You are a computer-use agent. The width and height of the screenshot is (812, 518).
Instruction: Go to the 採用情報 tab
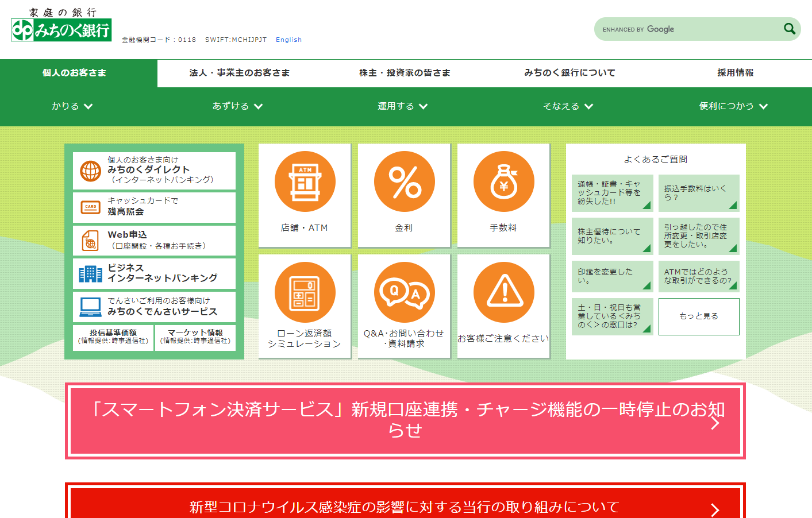pos(735,73)
